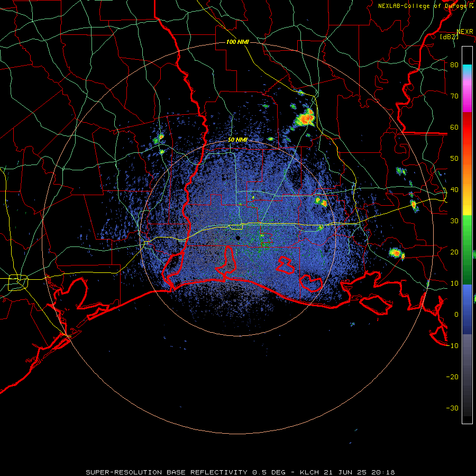476x476 pixels.
Task: Click the 60 value on the dBZ scale
Action: [454, 127]
